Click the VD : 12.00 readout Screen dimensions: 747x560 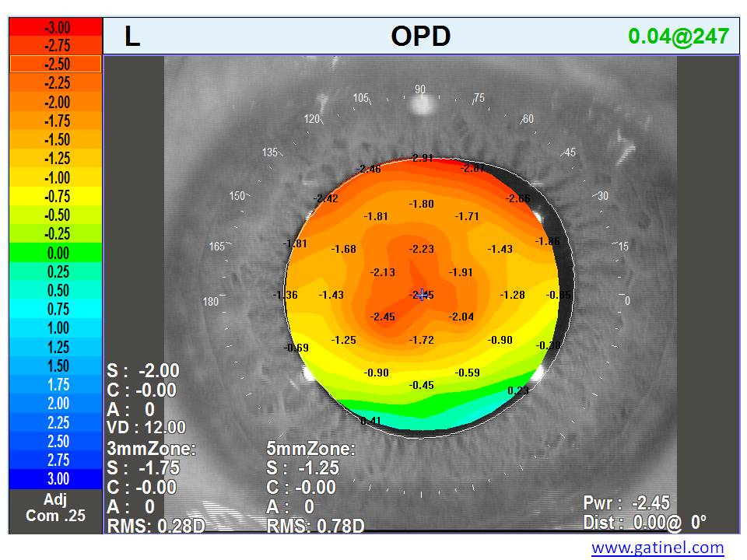coord(146,427)
